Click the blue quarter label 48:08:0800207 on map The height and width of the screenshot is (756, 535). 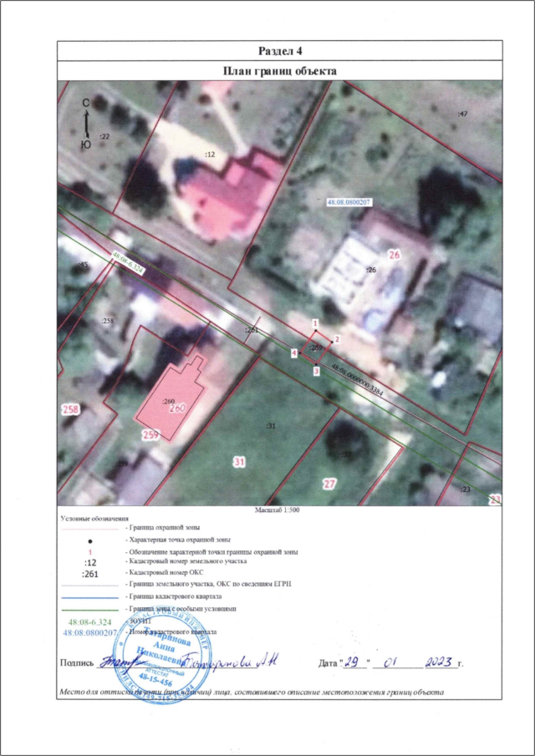coord(348,203)
